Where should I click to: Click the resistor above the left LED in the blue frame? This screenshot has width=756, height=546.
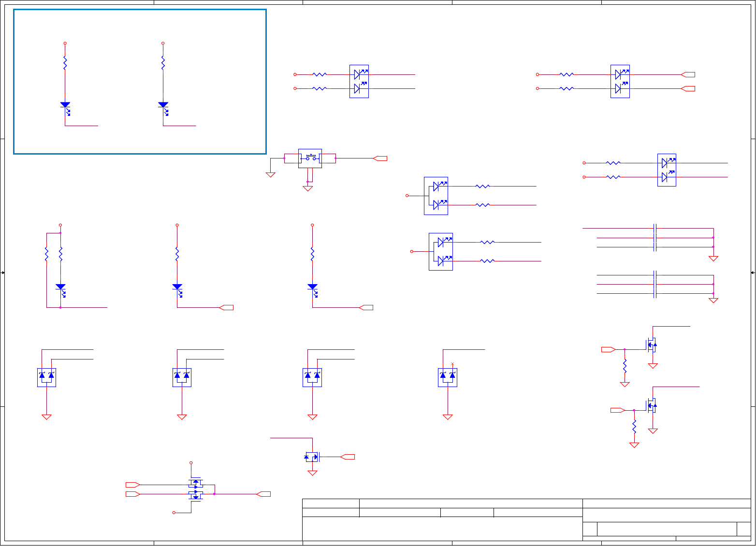[x=65, y=63]
